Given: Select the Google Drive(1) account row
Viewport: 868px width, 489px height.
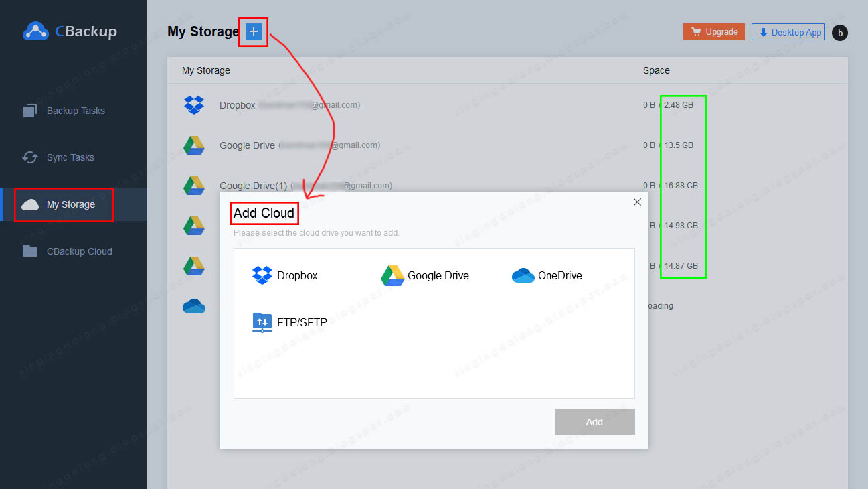Looking at the screenshot, I should point(306,186).
